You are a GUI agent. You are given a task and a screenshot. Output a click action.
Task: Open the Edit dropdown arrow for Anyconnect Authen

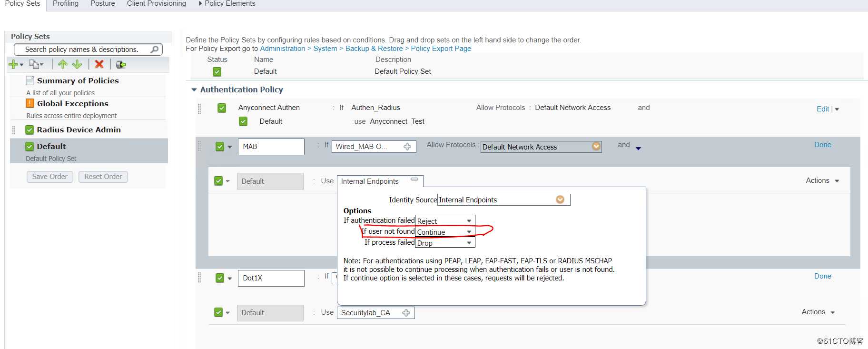[837, 109]
